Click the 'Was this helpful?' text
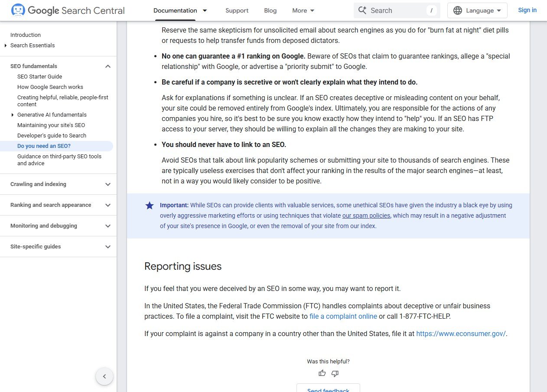Viewport: 547px width, 392px height. [328, 361]
